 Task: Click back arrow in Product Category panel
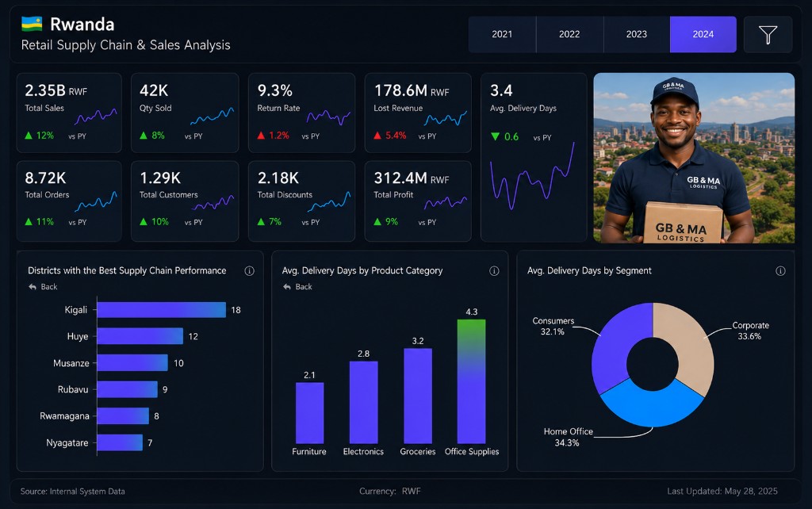click(287, 287)
